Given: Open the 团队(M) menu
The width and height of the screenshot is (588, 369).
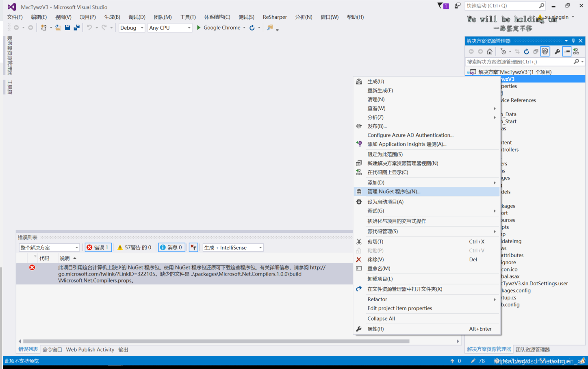Looking at the screenshot, I should tap(162, 17).
